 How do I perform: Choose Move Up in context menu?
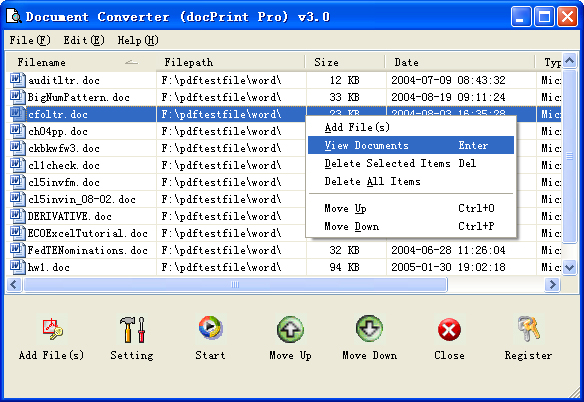411,208
